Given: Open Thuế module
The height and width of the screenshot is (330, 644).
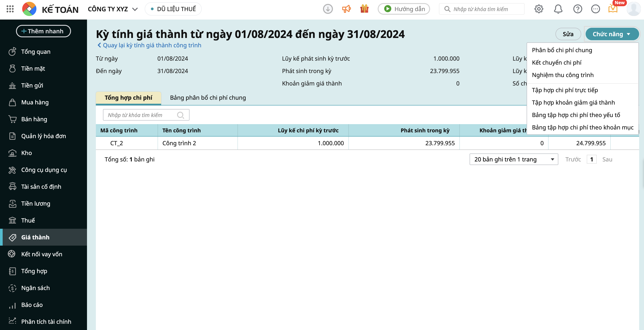Looking at the screenshot, I should [43, 221].
